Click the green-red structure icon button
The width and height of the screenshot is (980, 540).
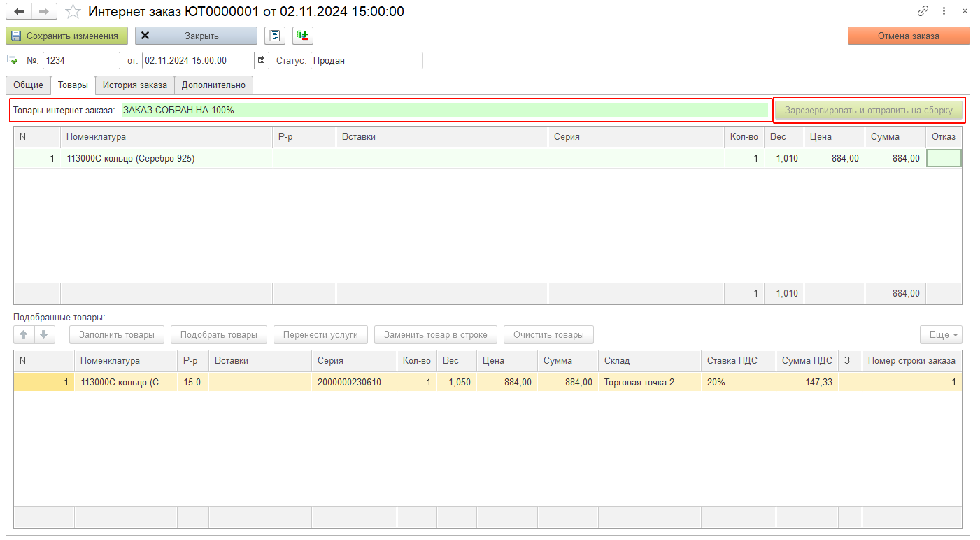303,36
